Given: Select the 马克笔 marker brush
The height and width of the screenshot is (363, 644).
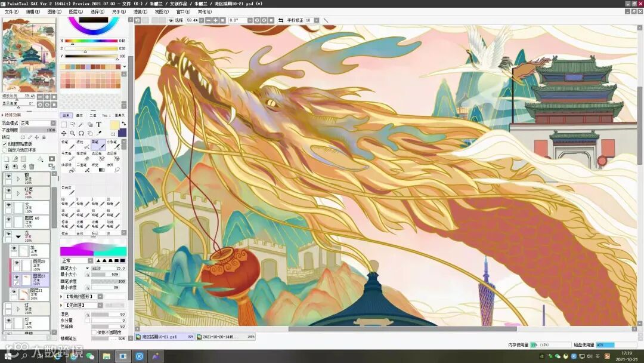Looking at the screenshot, I should tap(68, 156).
